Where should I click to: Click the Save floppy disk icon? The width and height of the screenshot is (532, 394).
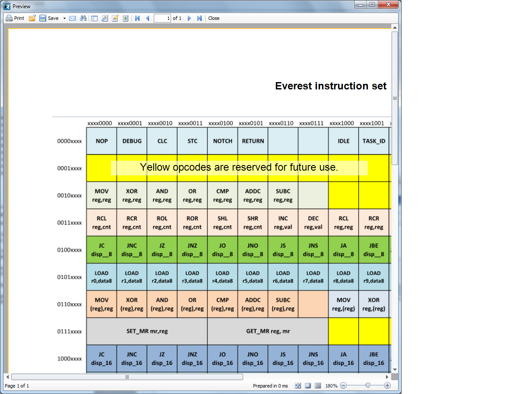click(x=43, y=18)
